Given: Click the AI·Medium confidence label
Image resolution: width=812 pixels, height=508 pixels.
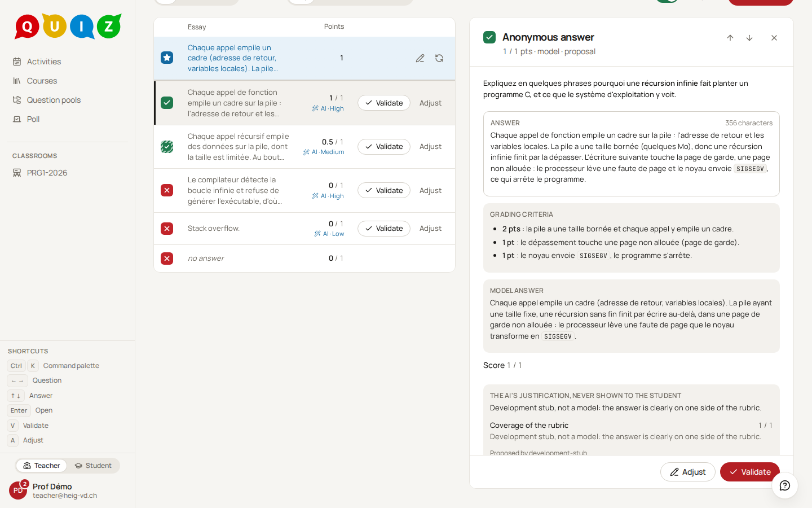Looking at the screenshot, I should coord(324,152).
